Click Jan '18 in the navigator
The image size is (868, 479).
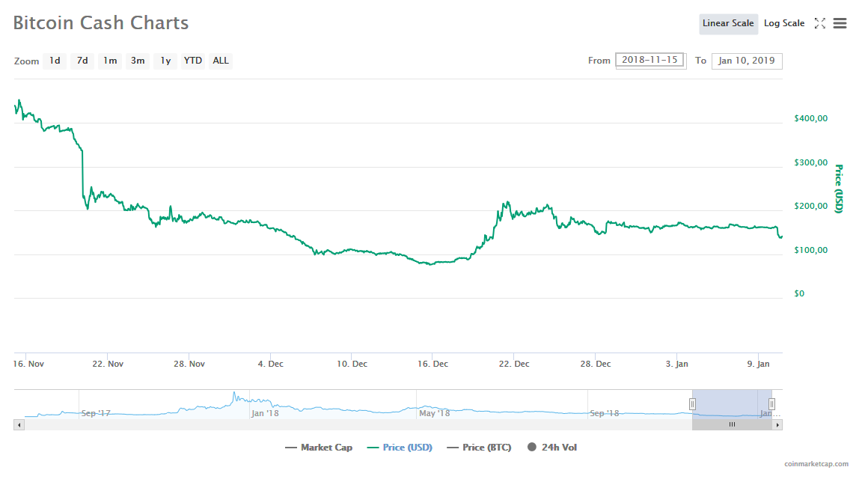pyautogui.click(x=265, y=413)
